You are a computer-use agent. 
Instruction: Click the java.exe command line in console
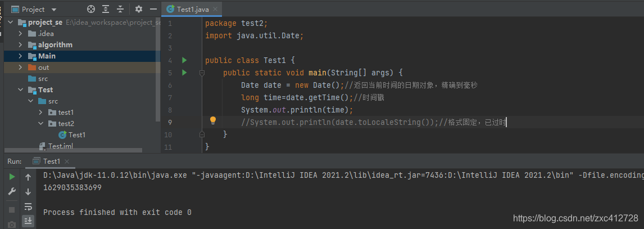343,175
